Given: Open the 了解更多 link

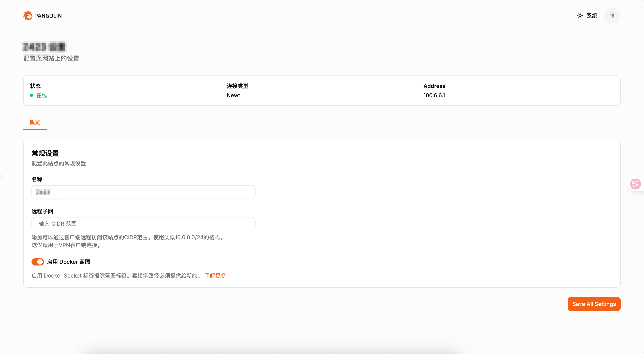Looking at the screenshot, I should 215,275.
